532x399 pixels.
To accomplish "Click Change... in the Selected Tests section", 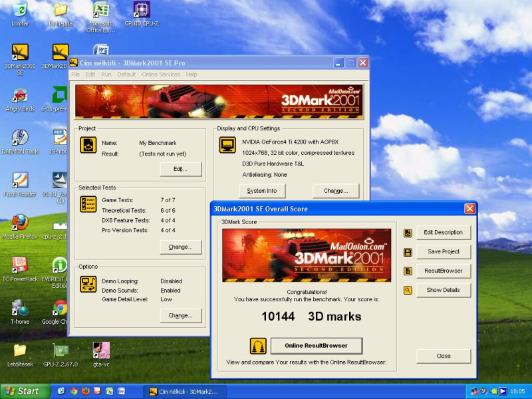I will click(181, 247).
